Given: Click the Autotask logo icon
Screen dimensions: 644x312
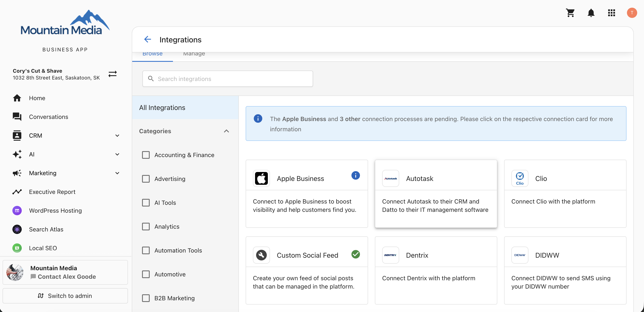Looking at the screenshot, I should [390, 178].
